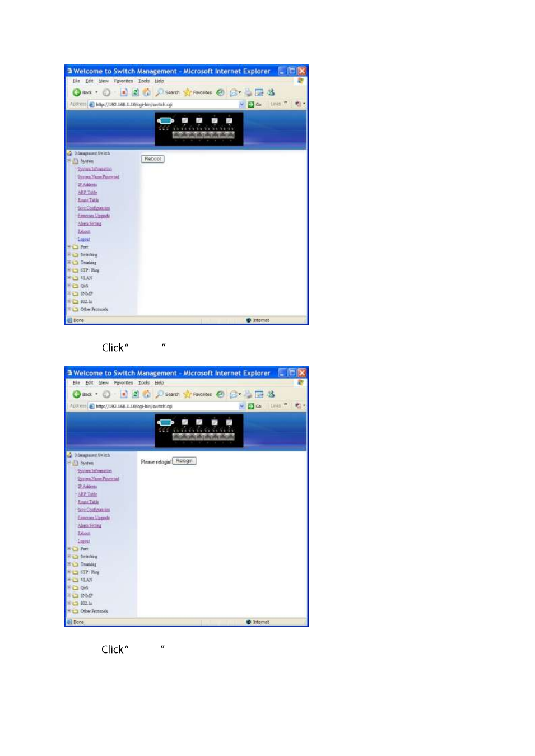Screen dimensions: 535x756
Task: Click the Logout link in the Relogin window
Action: (83, 542)
